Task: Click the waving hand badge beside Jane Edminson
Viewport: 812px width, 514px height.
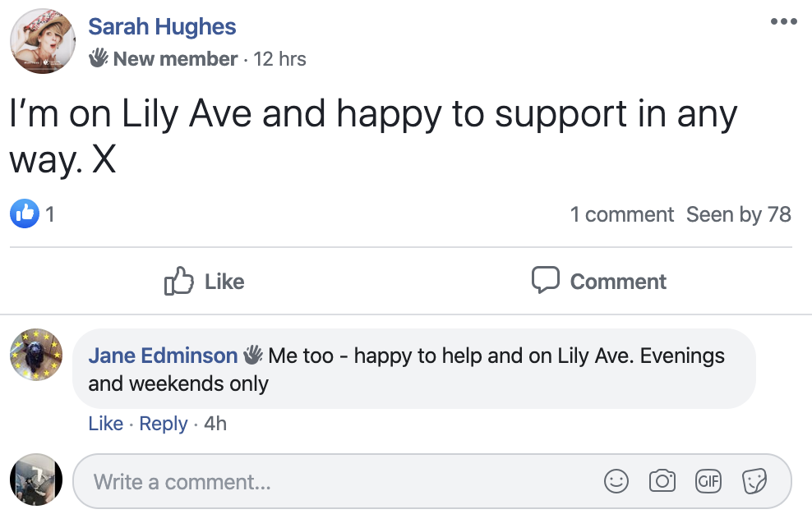Action: (x=252, y=355)
